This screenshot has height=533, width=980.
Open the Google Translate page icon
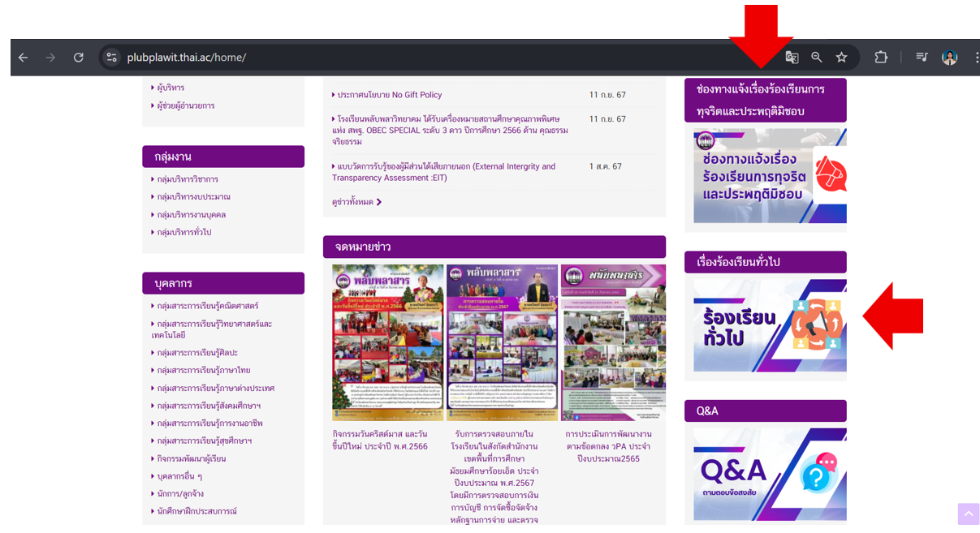792,58
